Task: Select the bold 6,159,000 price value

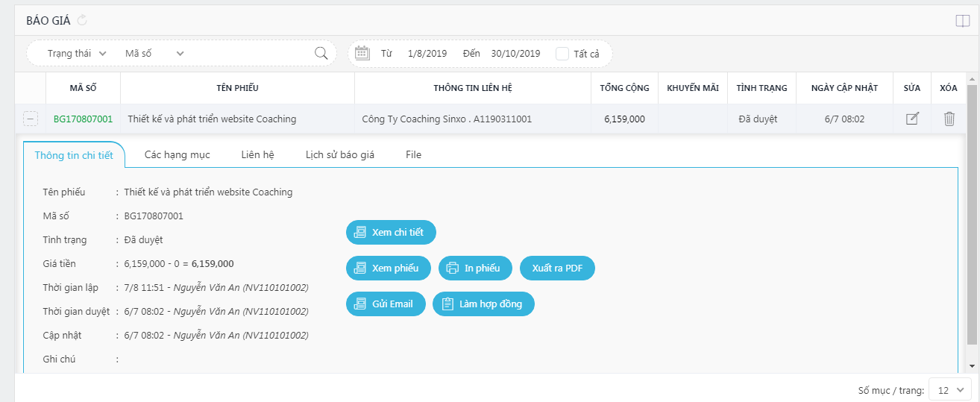Action: 213,263
